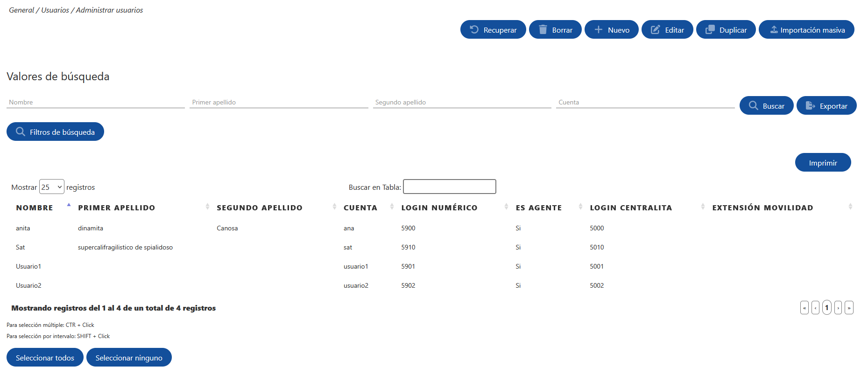868x374 pixels.
Task: Click the Editar pencil icon
Action: pyautogui.click(x=656, y=29)
